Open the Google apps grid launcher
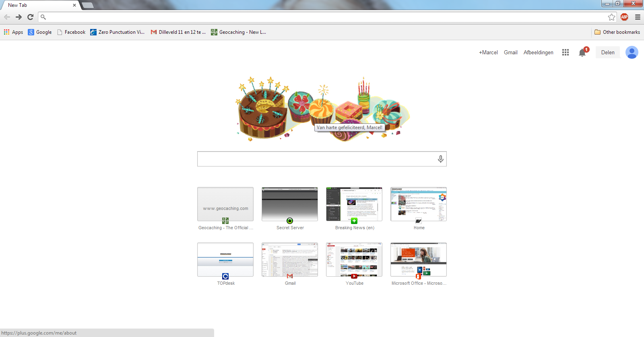 tap(565, 52)
